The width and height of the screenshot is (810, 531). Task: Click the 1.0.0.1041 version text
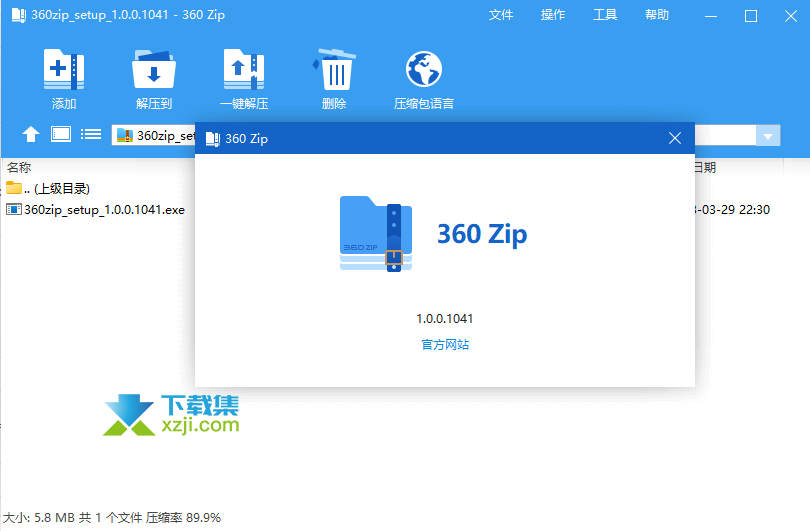445,319
